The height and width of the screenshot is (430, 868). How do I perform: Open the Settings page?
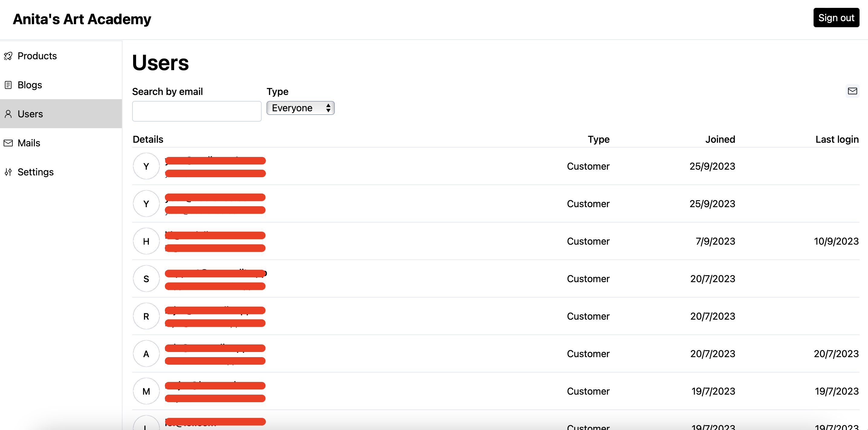[35, 172]
